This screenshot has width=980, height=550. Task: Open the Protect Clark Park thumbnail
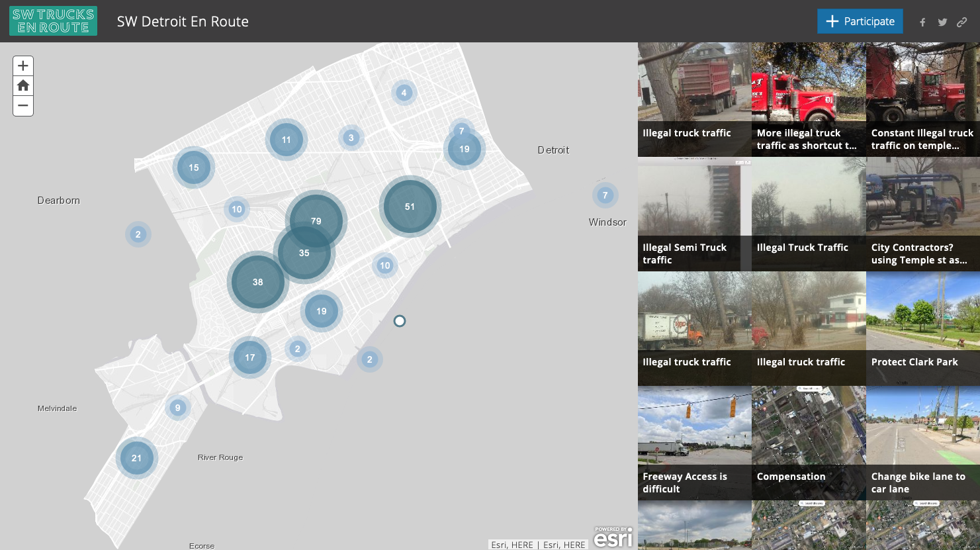922,328
